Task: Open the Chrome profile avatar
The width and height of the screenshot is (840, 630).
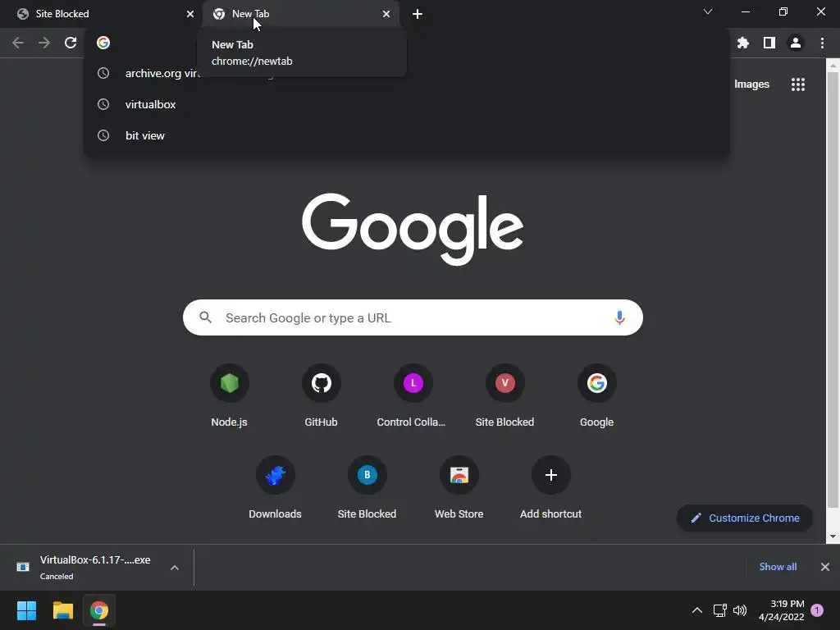Action: pos(796,43)
